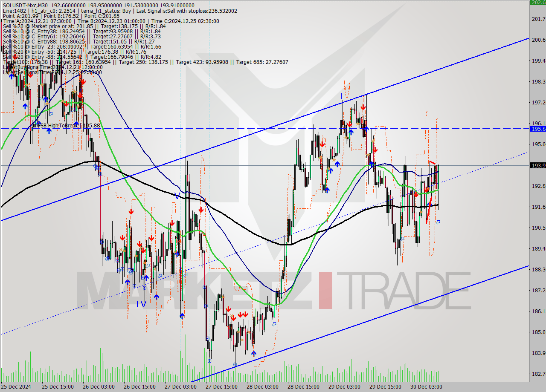Click the '25 Dec 2024' time axis label
The width and height of the screenshot is (546, 392).
(16, 387)
